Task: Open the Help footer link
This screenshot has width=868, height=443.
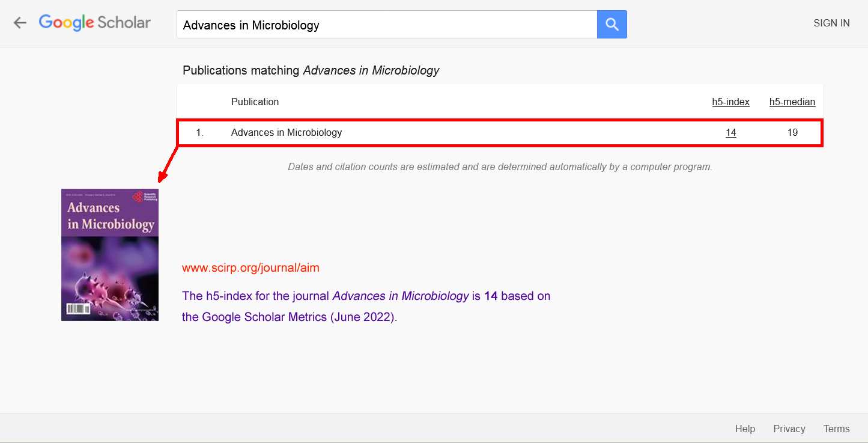Action: [x=745, y=429]
